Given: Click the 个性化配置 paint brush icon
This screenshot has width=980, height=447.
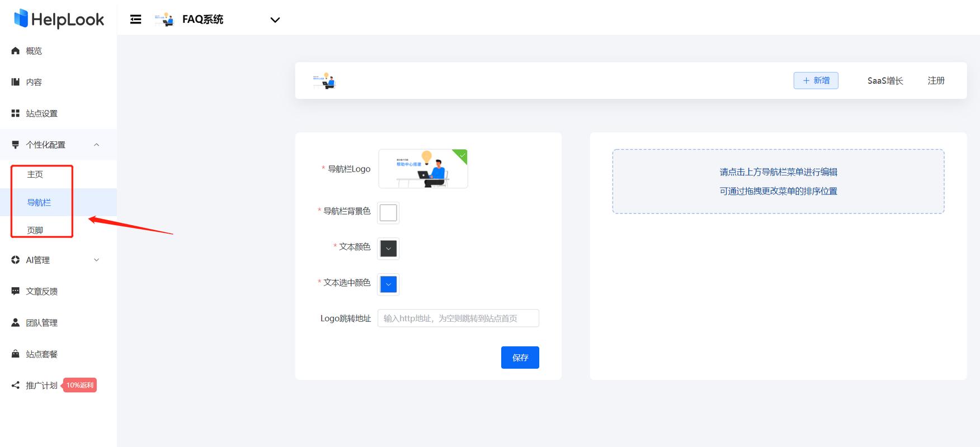Looking at the screenshot, I should (x=16, y=145).
